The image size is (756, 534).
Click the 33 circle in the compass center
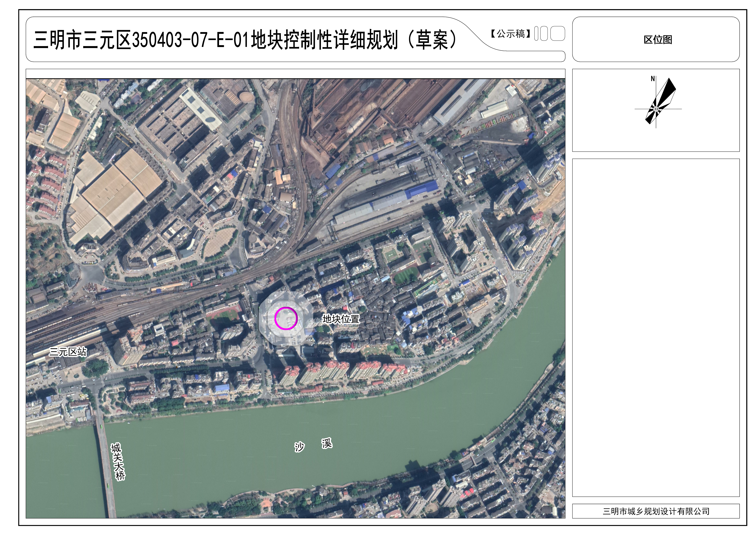[x=656, y=109]
